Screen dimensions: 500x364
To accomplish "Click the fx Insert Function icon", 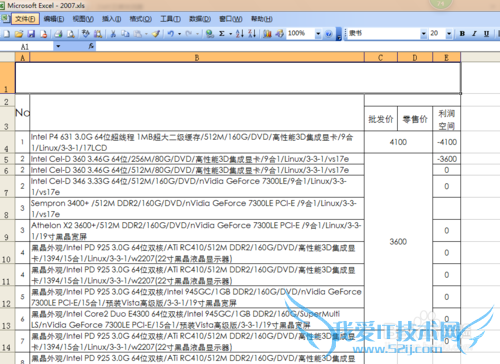I will tap(91, 46).
